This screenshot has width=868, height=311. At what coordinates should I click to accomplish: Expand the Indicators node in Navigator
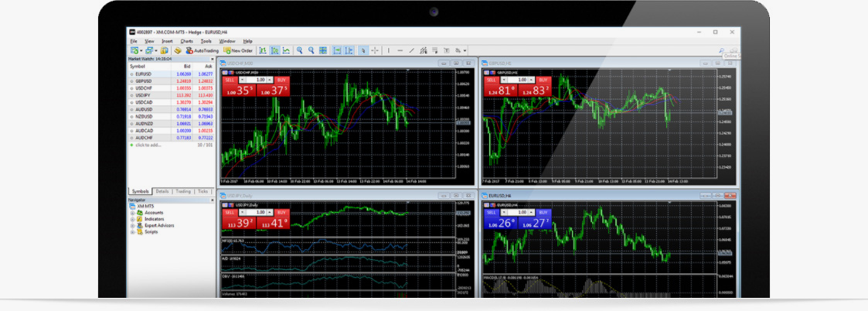point(132,219)
